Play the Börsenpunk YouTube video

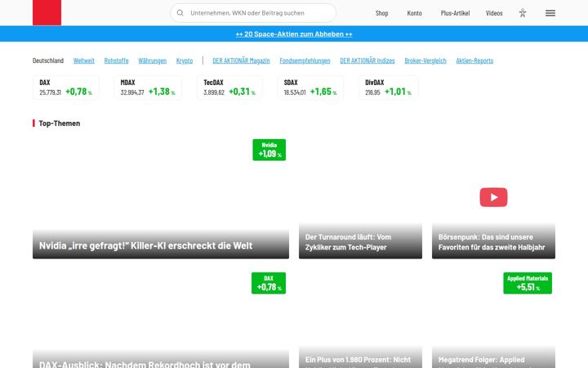coord(493,197)
